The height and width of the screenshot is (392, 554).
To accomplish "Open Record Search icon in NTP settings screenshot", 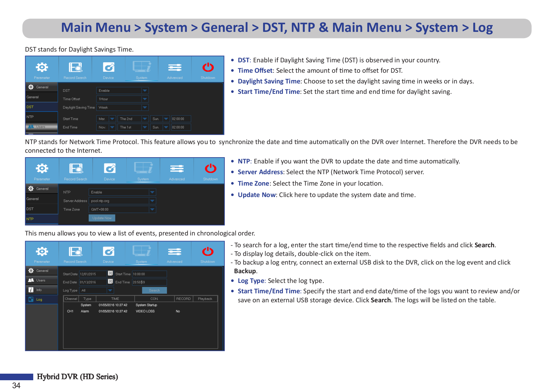I will 76,169.
